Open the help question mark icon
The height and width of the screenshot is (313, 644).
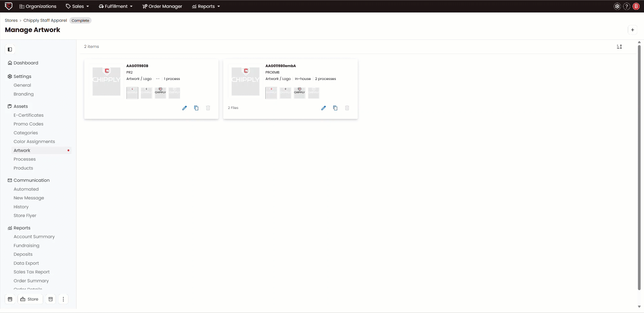(626, 6)
